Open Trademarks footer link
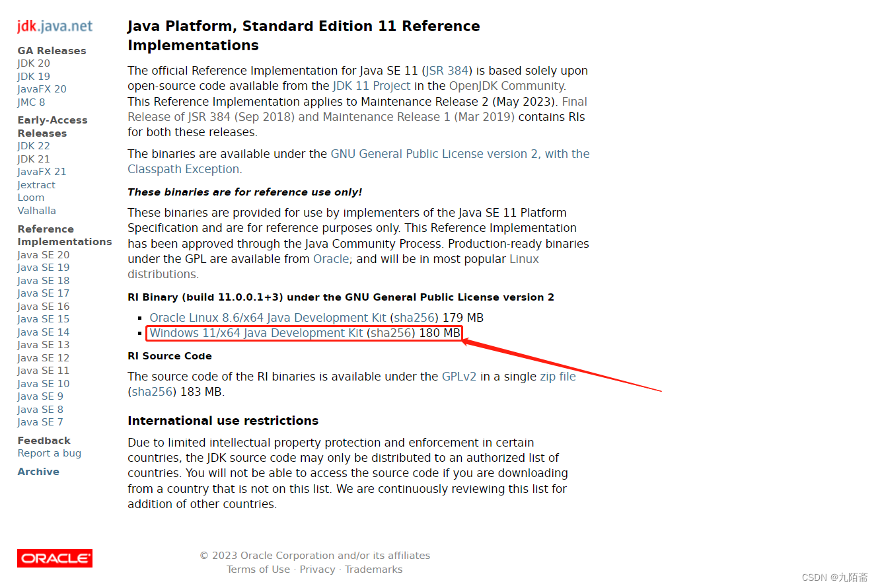878x588 pixels. pyautogui.click(x=373, y=570)
